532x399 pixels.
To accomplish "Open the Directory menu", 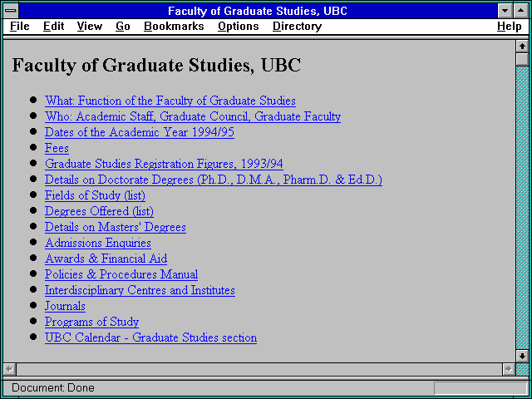I will coord(298,27).
